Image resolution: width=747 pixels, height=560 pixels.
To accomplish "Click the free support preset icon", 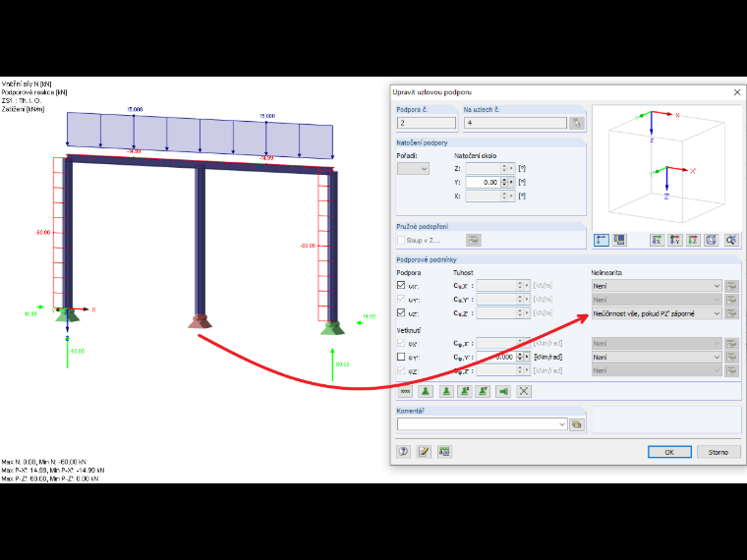I will pyautogui.click(x=405, y=391).
